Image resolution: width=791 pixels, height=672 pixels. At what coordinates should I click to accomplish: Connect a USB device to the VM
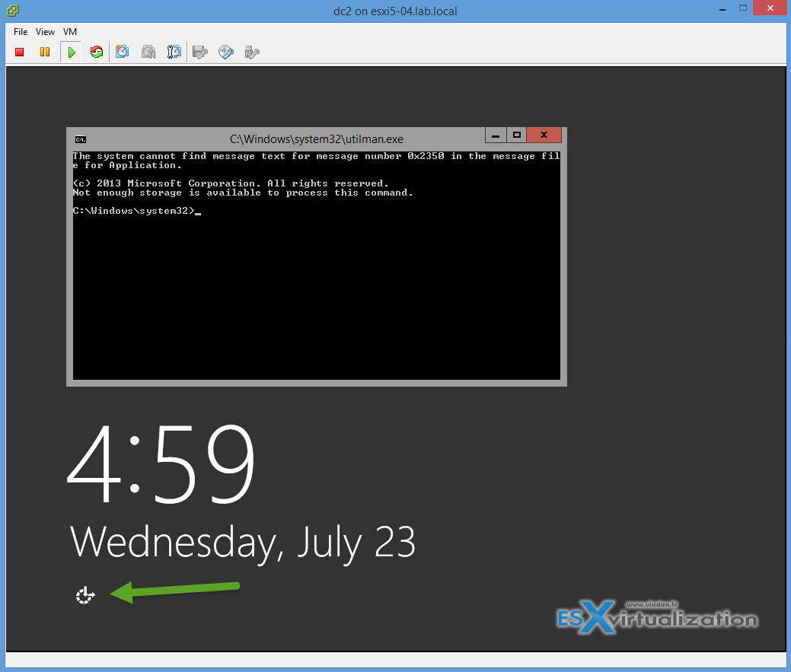pos(251,51)
